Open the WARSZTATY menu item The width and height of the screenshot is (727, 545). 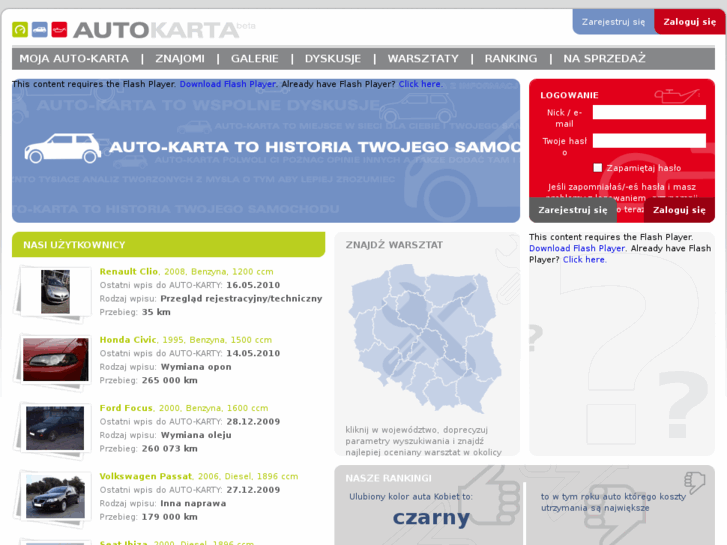point(423,58)
